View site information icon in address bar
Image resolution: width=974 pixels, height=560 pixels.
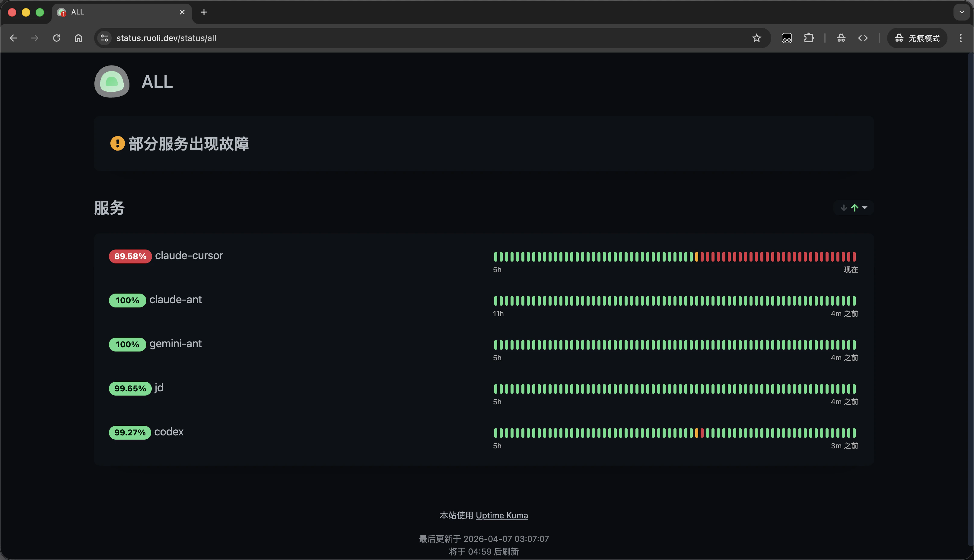pyautogui.click(x=104, y=38)
